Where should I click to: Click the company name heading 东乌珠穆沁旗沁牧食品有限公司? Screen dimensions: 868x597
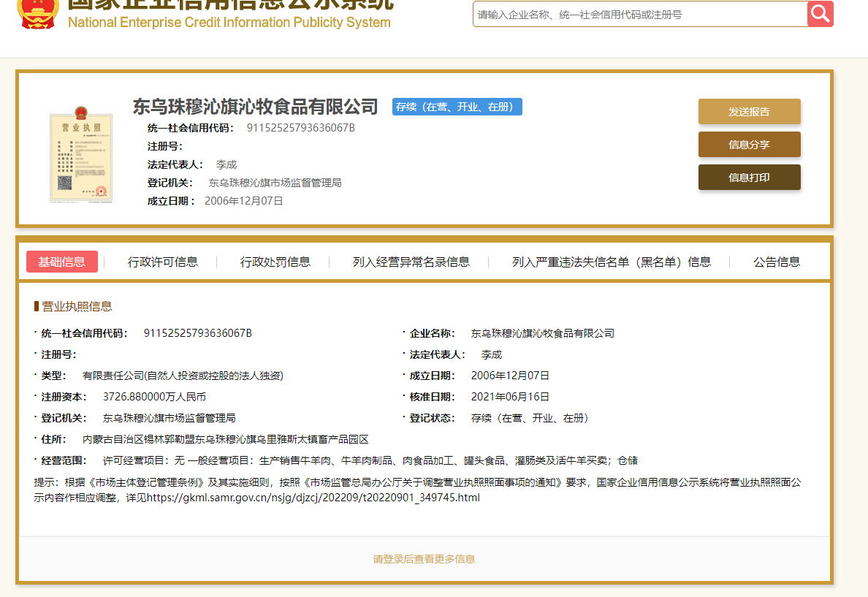(255, 107)
